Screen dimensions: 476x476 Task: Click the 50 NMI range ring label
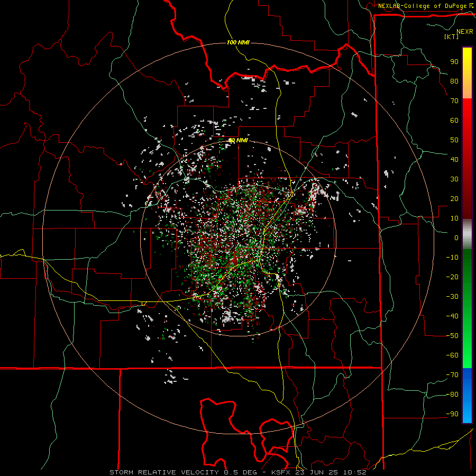tap(238, 140)
